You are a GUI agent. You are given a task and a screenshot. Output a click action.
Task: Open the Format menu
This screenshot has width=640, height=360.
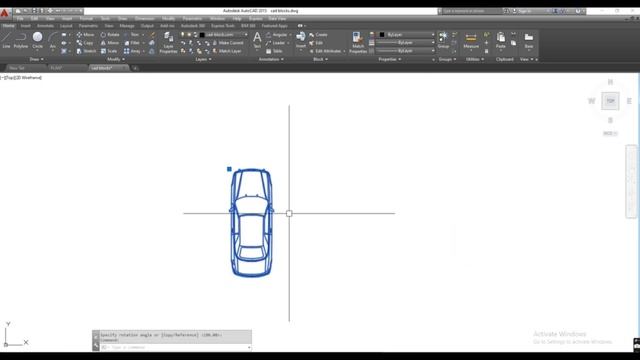[x=86, y=19]
